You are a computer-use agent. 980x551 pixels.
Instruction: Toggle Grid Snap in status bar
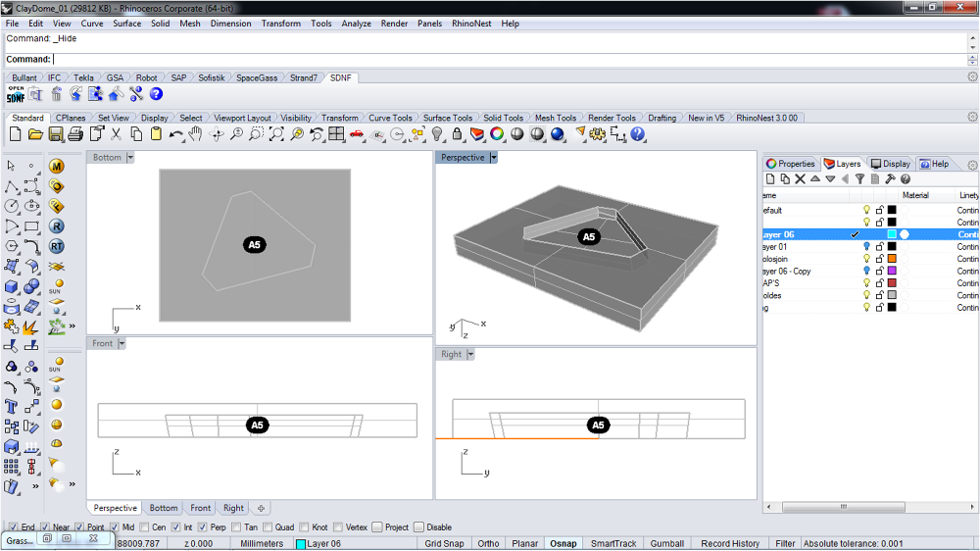point(444,543)
